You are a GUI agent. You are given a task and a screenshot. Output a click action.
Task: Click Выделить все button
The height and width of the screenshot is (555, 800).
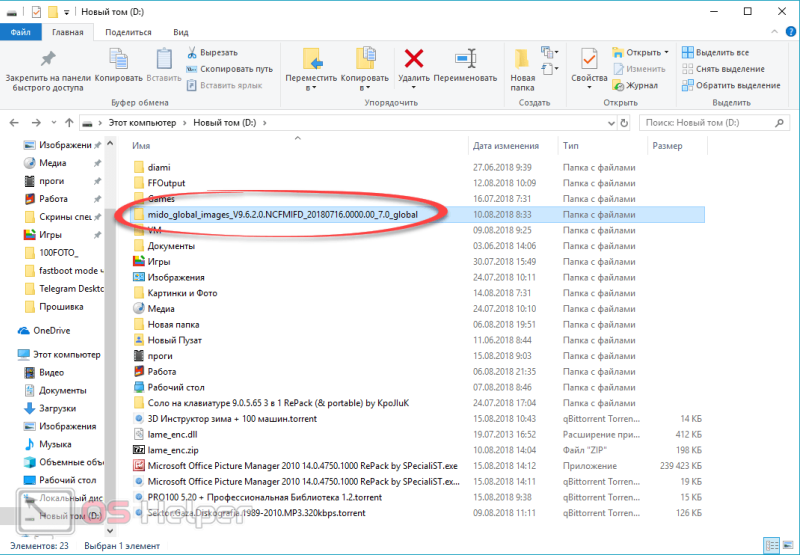coord(716,52)
